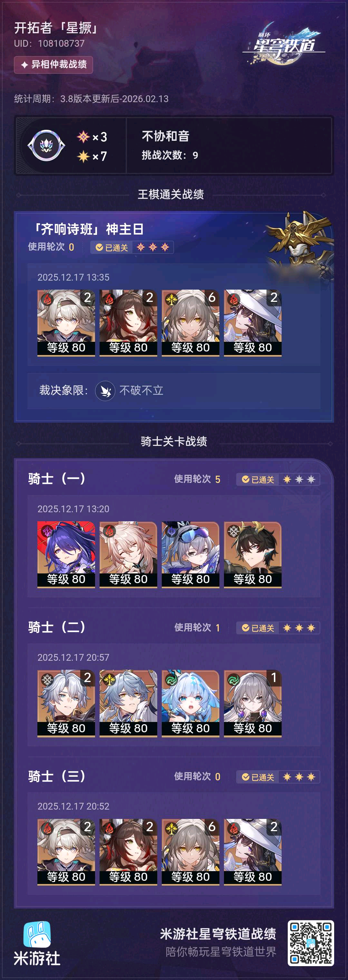Select the horned dark-haired character in 骑士（一）

tap(253, 554)
